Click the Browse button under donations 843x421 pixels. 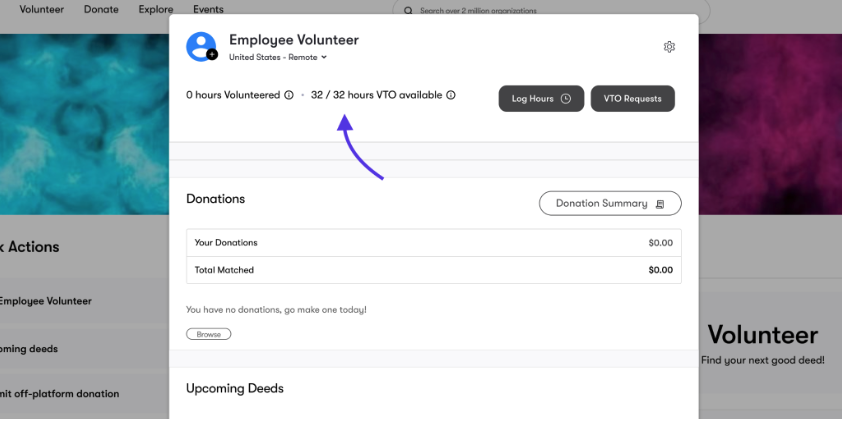[209, 334]
